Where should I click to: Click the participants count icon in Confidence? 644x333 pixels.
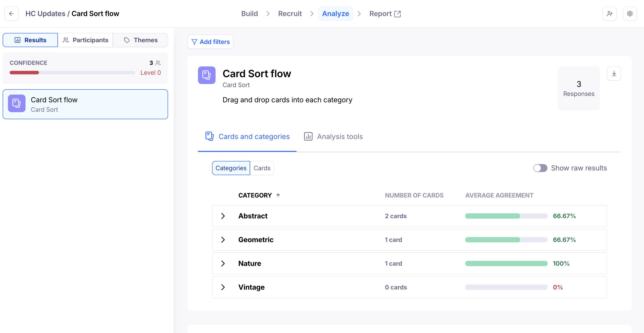point(158,63)
